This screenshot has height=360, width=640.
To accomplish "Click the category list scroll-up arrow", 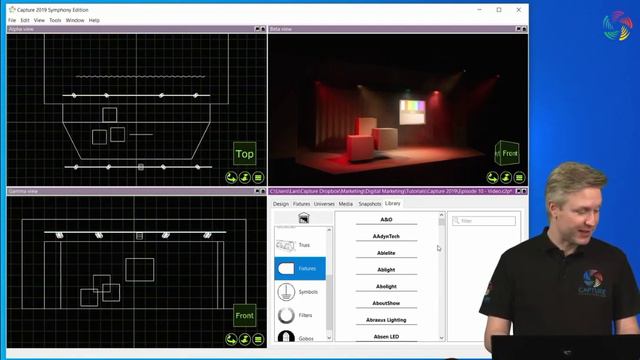I will click(329, 231).
